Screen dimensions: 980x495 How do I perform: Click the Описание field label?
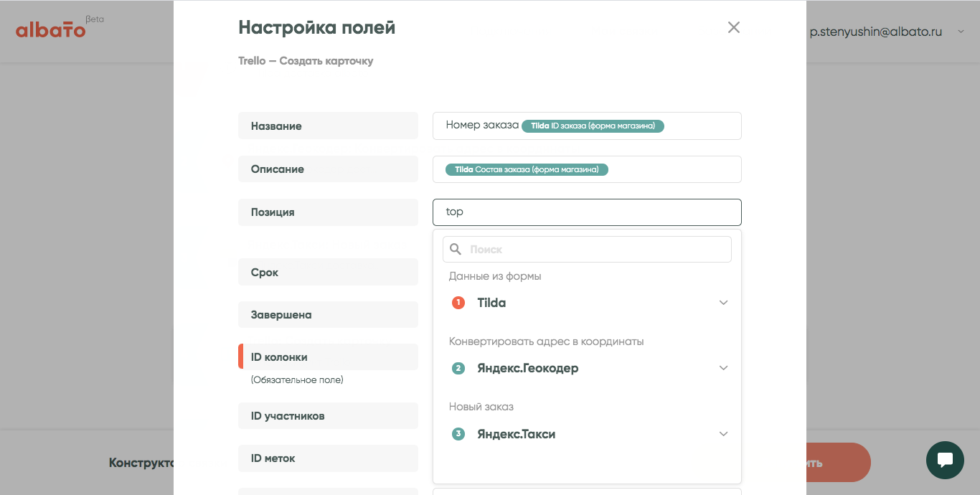pos(328,169)
